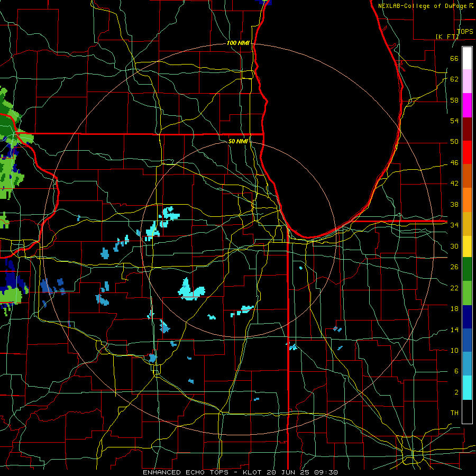Image resolution: width=476 pixels, height=476 pixels.
Task: Click the 18 legend value label
Action: [x=454, y=309]
